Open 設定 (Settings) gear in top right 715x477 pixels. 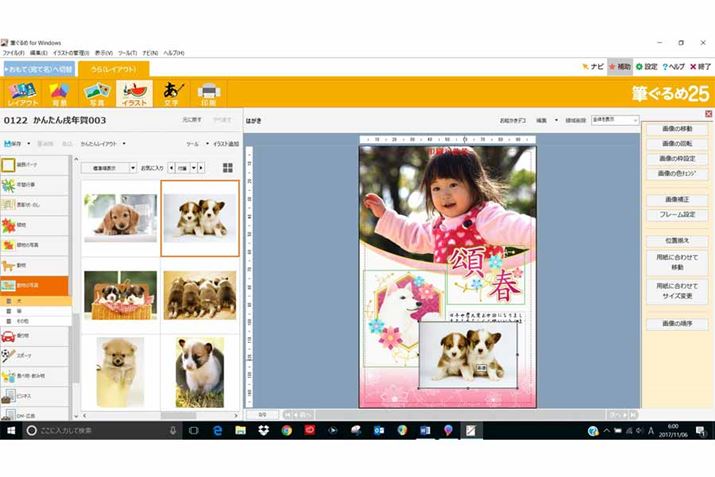pyautogui.click(x=646, y=67)
